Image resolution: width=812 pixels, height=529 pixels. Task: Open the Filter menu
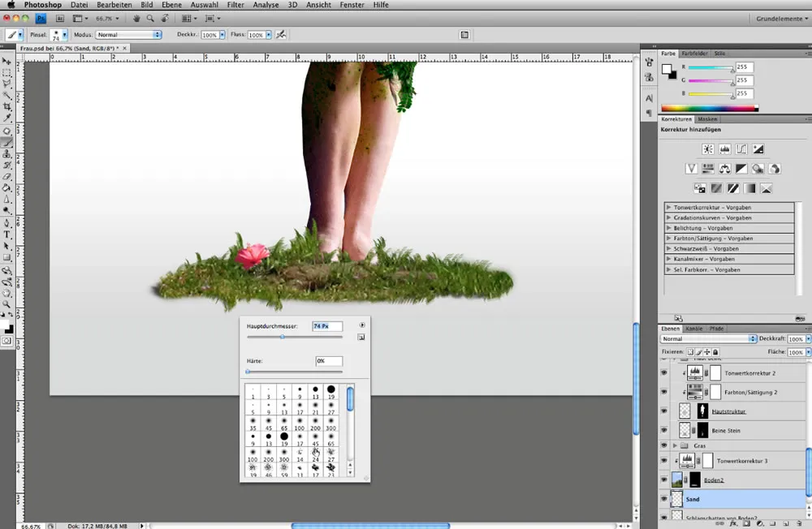click(235, 5)
